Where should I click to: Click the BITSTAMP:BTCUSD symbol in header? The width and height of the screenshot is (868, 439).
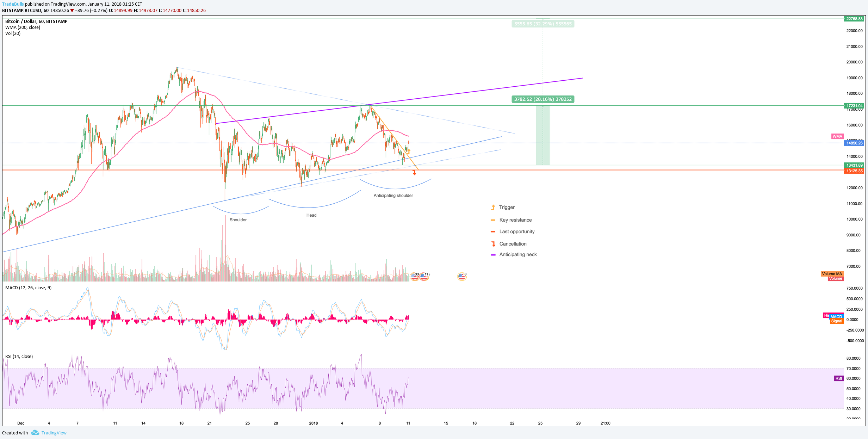[22, 11]
